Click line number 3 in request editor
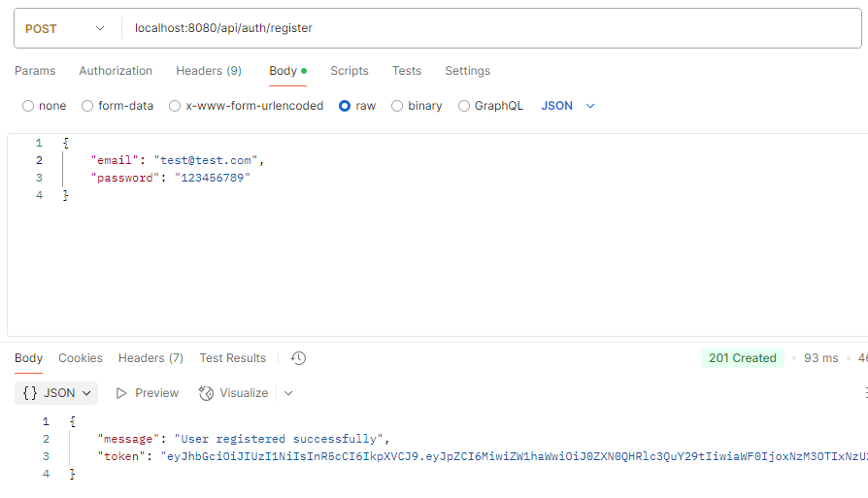 [39, 178]
